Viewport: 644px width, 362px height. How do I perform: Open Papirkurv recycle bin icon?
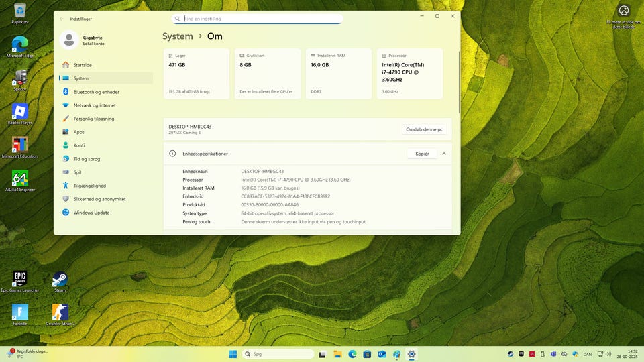(x=20, y=11)
